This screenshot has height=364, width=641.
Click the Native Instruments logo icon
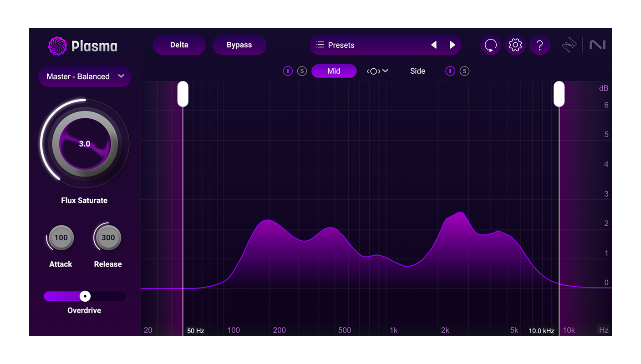[x=597, y=45]
